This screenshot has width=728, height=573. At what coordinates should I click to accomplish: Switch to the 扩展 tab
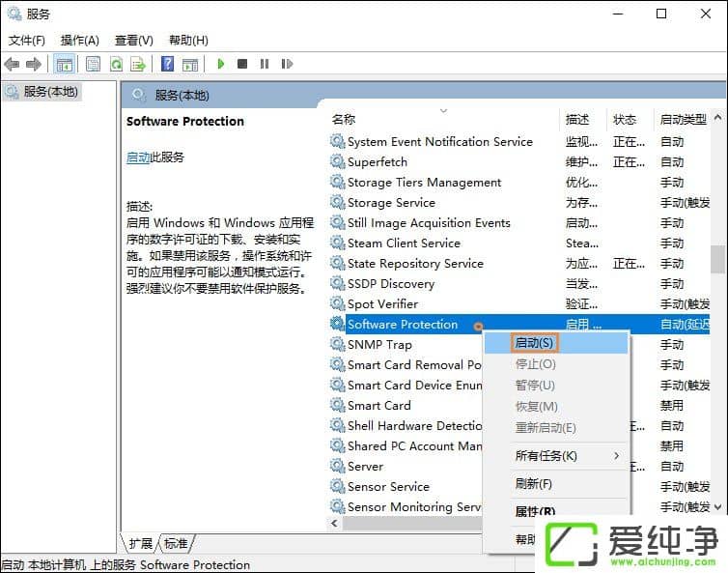click(140, 543)
